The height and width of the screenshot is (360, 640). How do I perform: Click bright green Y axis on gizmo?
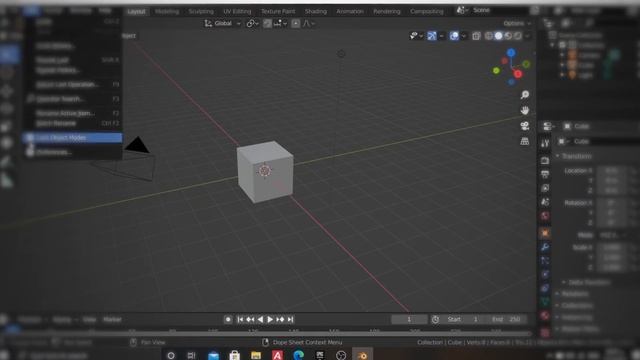pos(496,71)
